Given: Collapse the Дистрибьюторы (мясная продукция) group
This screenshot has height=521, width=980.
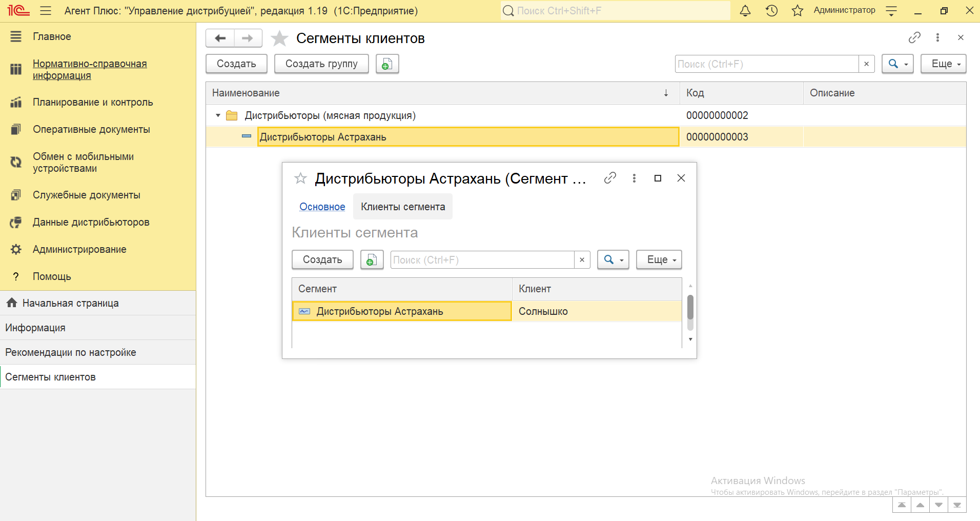Looking at the screenshot, I should pos(218,115).
